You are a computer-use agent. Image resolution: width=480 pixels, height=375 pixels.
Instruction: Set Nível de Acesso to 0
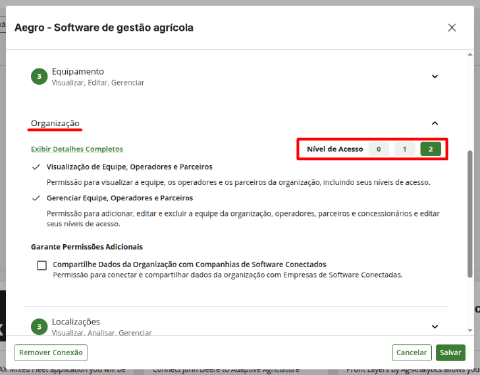point(378,149)
